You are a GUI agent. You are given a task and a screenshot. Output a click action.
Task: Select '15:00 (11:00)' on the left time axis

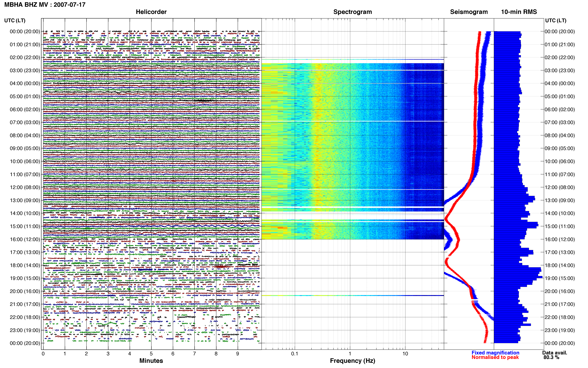(x=25, y=226)
